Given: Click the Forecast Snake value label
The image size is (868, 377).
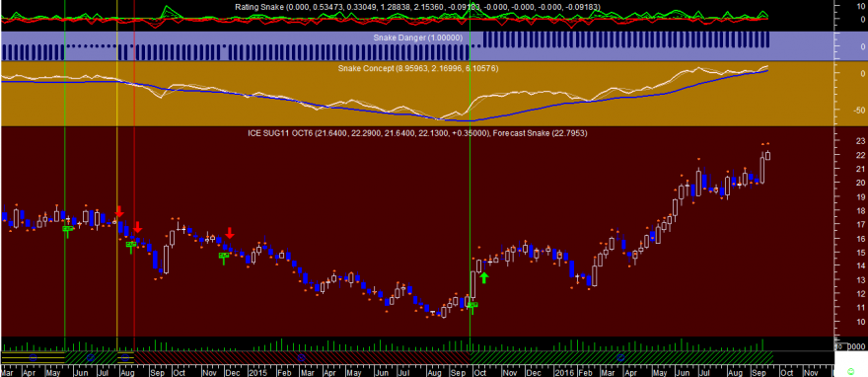Looking at the screenshot, I should click(x=540, y=133).
